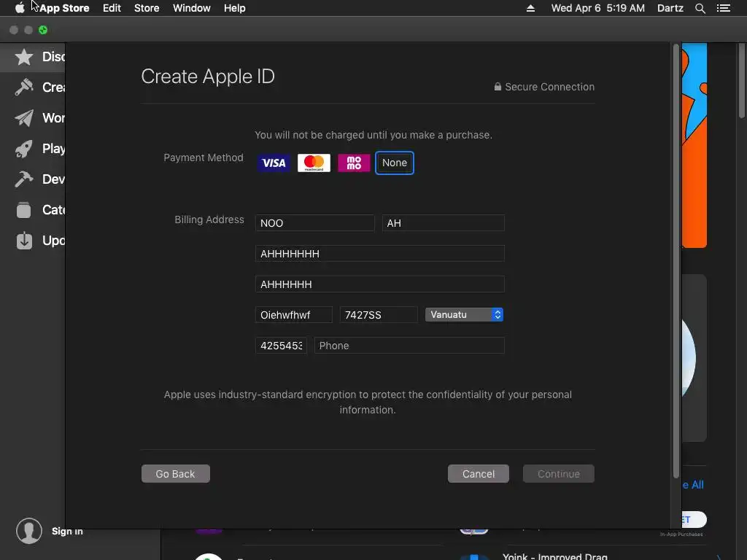Screen dimensions: 747x560
Task: Open the Help menu
Action: coord(235,8)
